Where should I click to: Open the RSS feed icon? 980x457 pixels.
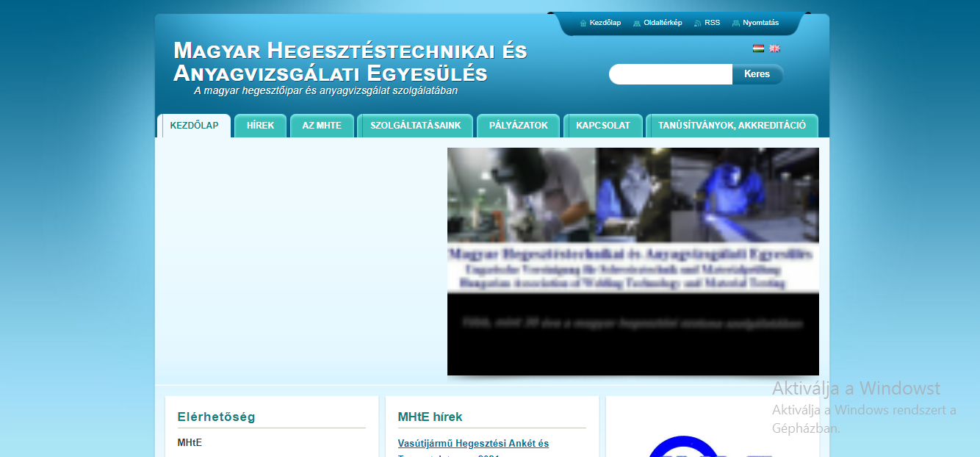click(x=697, y=23)
